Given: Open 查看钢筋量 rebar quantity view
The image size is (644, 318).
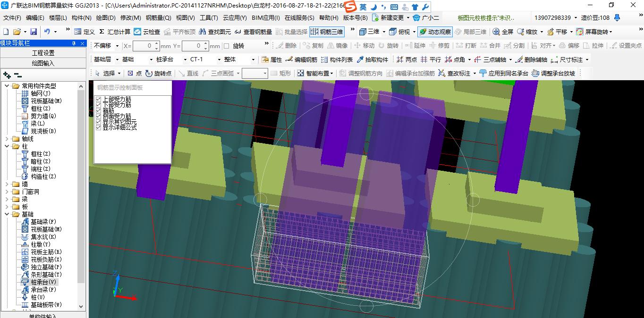Looking at the screenshot, I should [x=253, y=32].
